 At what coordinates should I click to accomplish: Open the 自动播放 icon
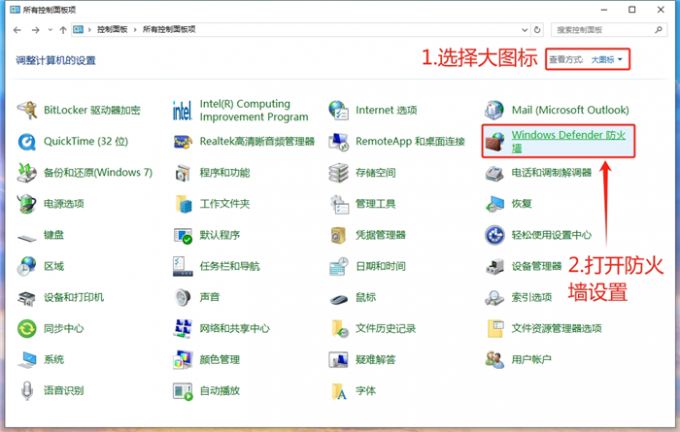point(182,391)
